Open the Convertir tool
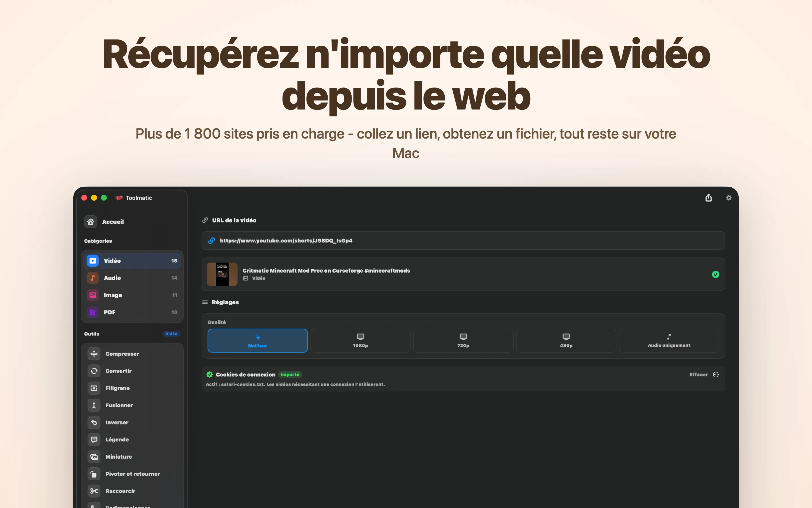 tap(132, 371)
